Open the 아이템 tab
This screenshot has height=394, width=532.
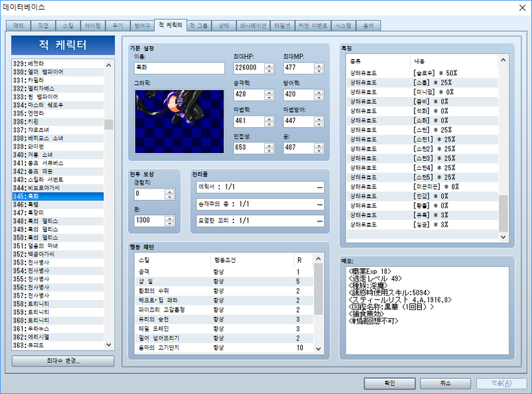93,25
